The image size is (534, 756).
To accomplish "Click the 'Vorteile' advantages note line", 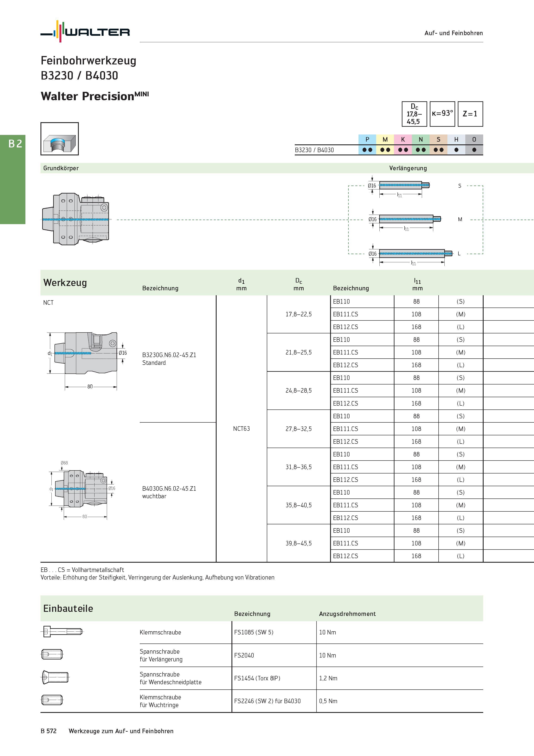I will tap(158, 577).
